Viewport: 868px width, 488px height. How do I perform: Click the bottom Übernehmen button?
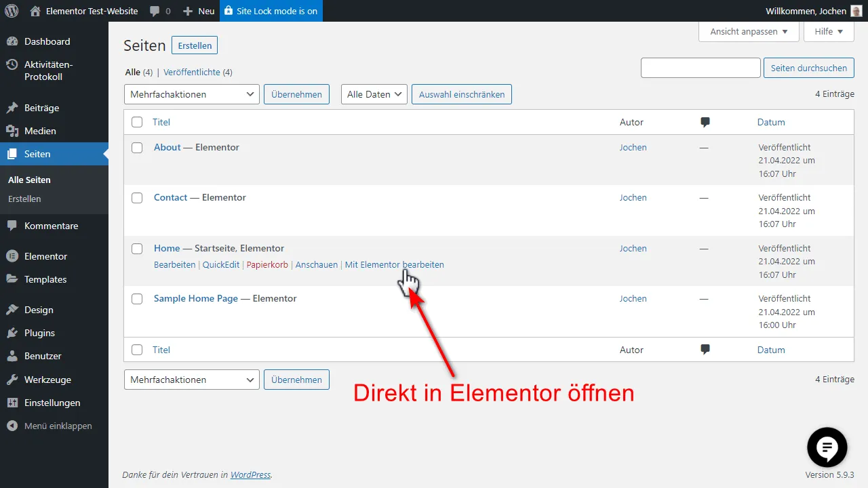296,380
